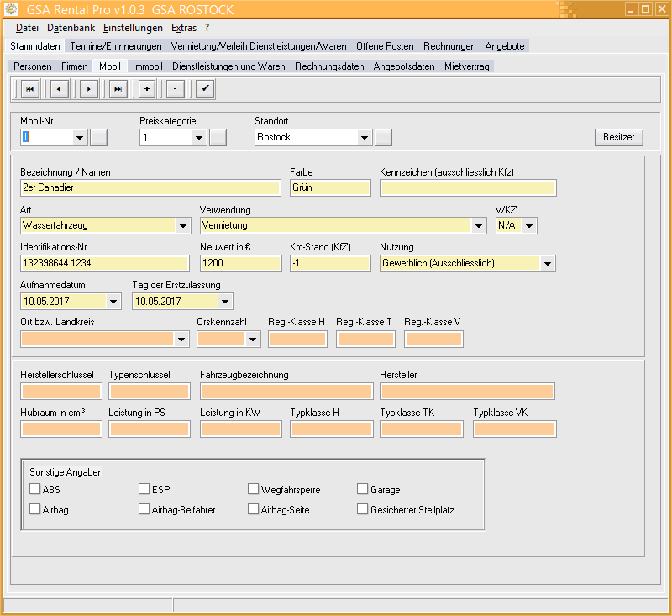Image resolution: width=672 pixels, height=616 pixels.
Task: Tick the Wegfahrsperre checkbox
Action: [254, 489]
